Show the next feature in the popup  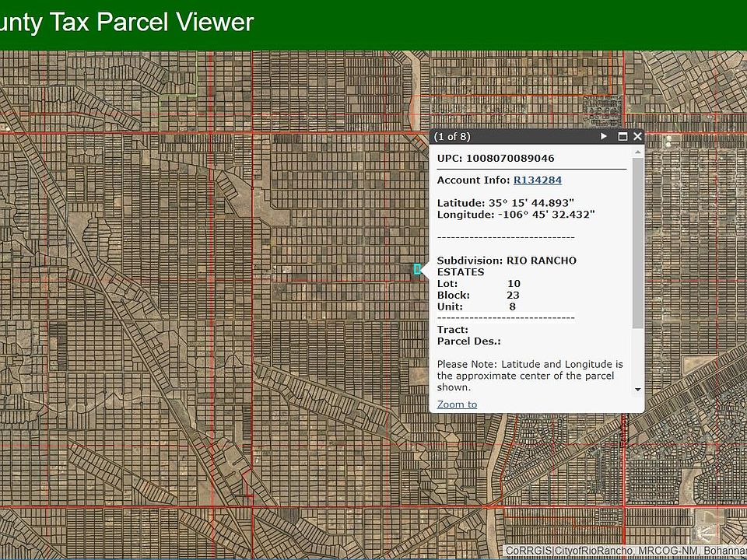603,137
